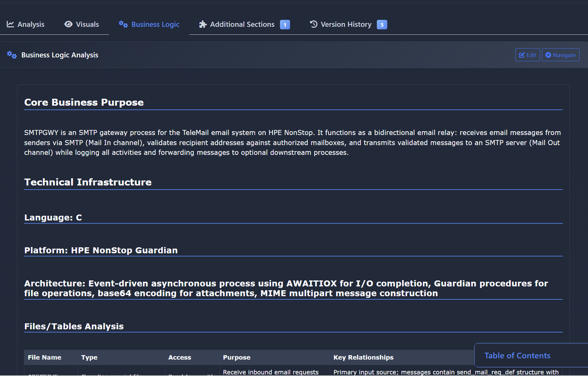Click the compass icon in Navigate button
This screenshot has height=376, width=588.
[x=548, y=55]
